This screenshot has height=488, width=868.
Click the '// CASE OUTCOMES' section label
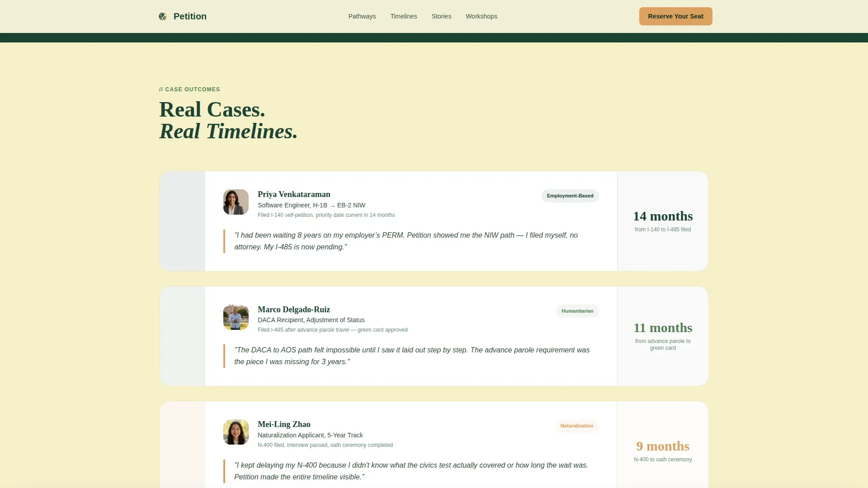[189, 89]
